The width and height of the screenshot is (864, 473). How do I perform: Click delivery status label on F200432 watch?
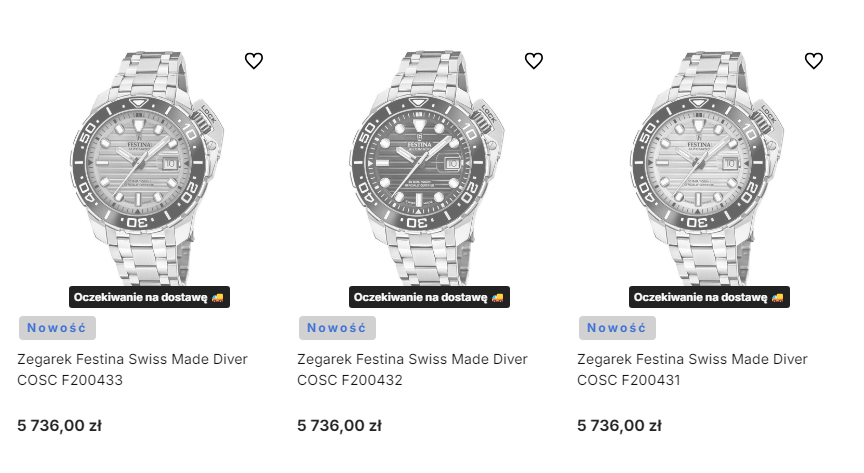pyautogui.click(x=420, y=297)
